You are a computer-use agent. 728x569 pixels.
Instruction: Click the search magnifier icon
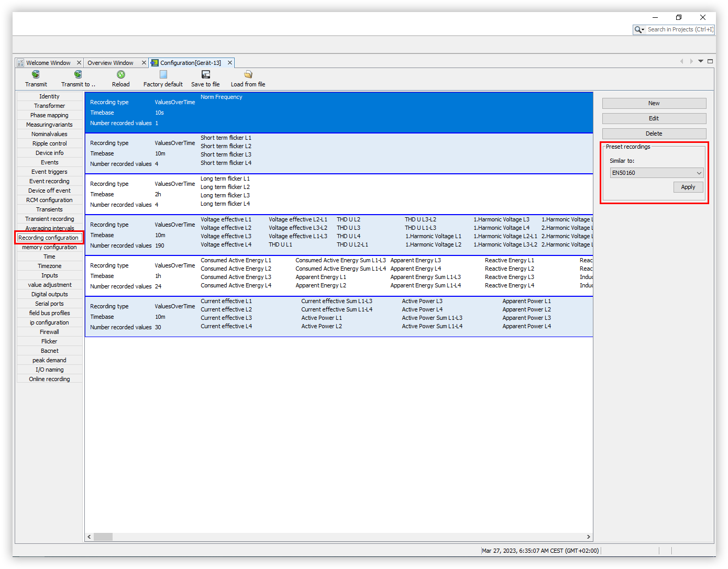click(x=638, y=30)
